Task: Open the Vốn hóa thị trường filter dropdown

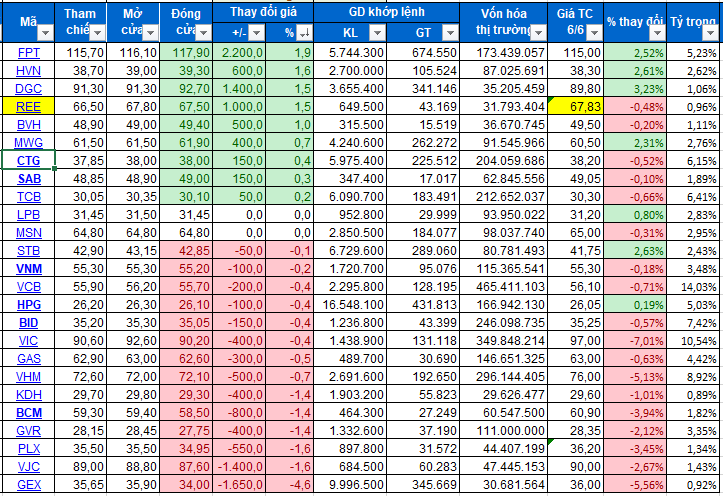Action: click(x=538, y=33)
